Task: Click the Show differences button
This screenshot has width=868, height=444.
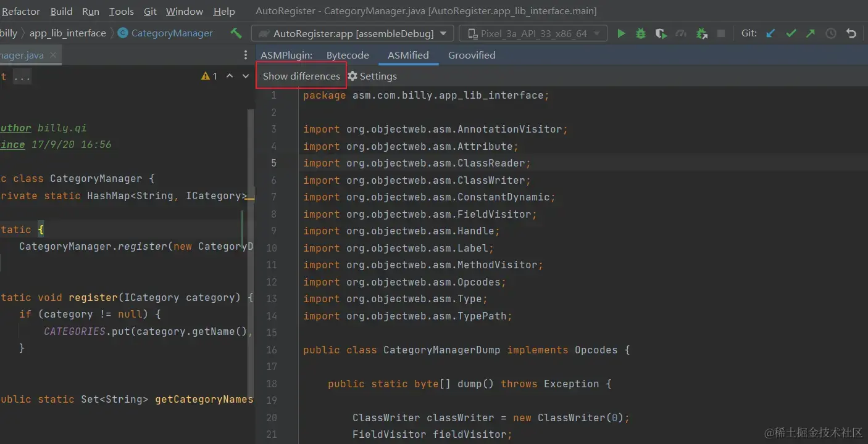Action: 301,76
